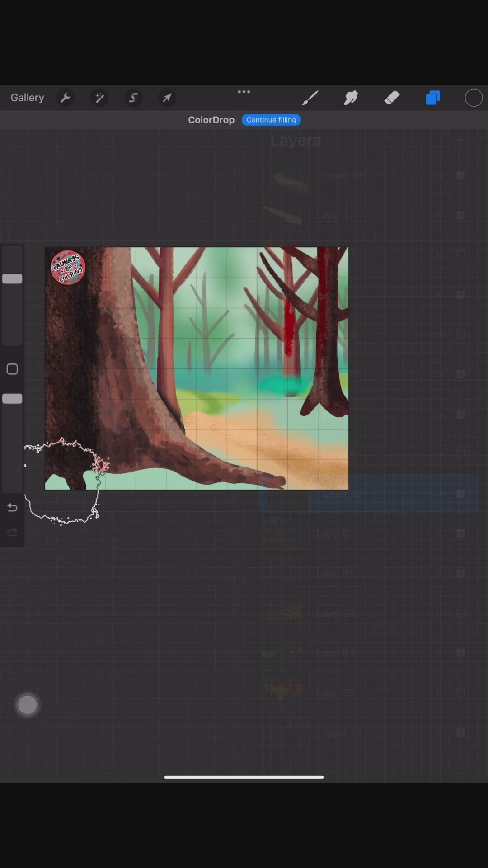
Task: Tap the blue Layers icon
Action: [432, 98]
